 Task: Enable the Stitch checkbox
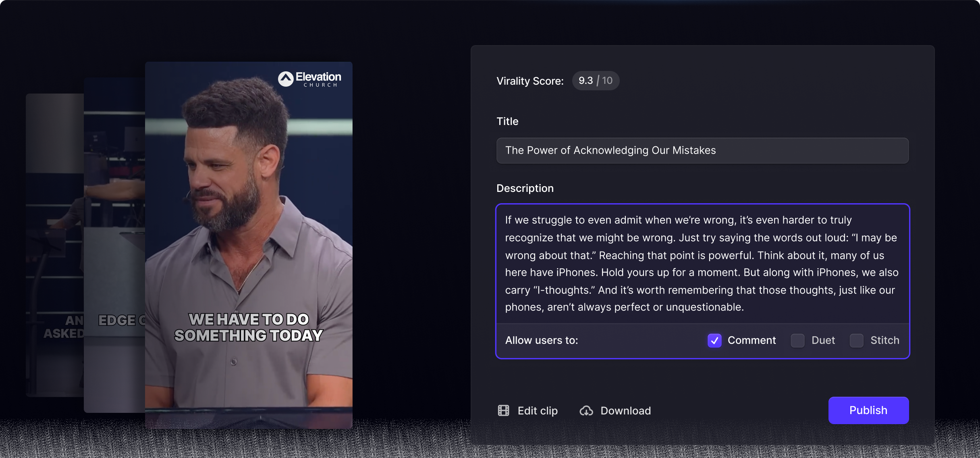[x=856, y=340]
